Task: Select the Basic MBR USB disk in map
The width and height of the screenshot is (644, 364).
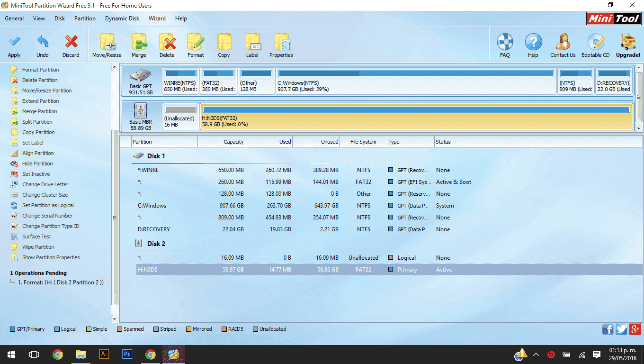Action: 141,117
